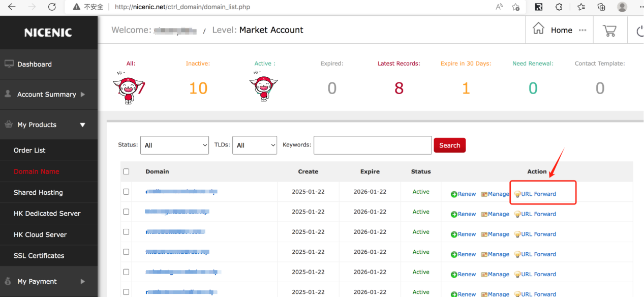Viewport: 644px width, 297px height.
Task: Check the third domain row checkbox
Action: pyautogui.click(x=126, y=232)
